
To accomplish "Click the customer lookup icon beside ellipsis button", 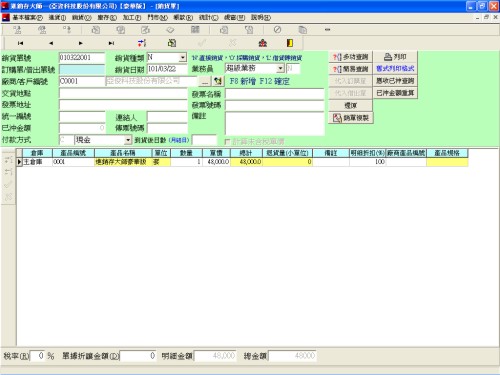I will (218, 81).
